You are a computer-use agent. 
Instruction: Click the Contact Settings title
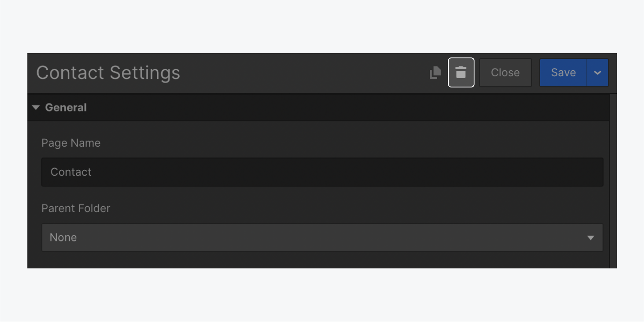[x=108, y=72]
